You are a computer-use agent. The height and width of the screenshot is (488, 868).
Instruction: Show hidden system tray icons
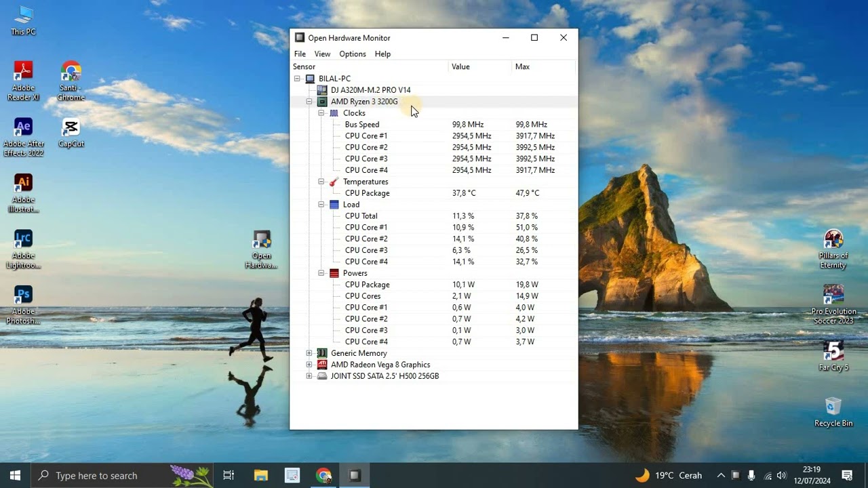coord(721,475)
